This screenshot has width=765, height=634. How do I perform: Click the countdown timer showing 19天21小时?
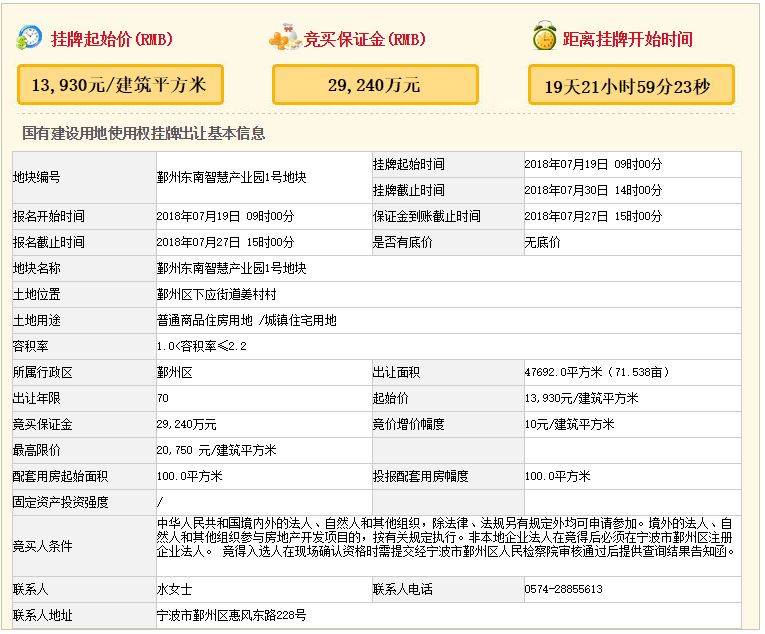tap(631, 86)
